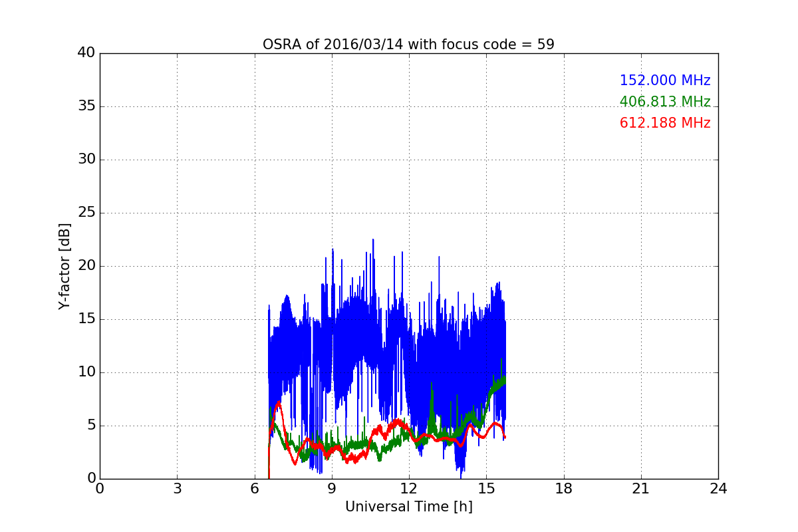Click the x-axis tick label 6
The width and height of the screenshot is (798, 532).
click(254, 489)
